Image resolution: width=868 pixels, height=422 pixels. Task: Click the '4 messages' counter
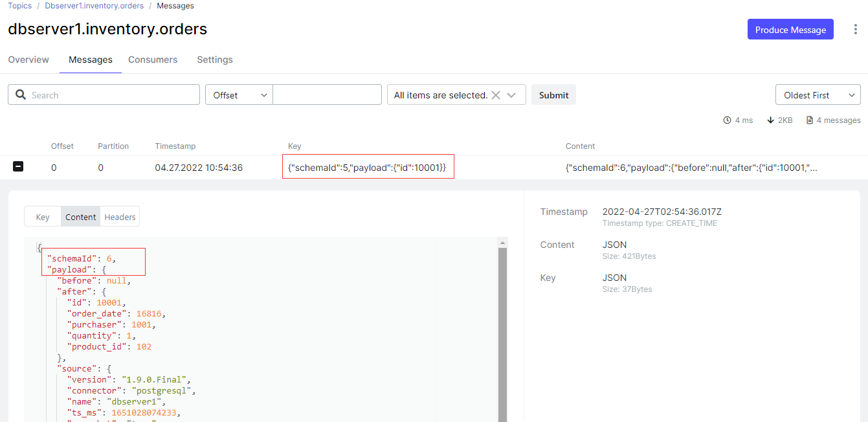[x=833, y=120]
